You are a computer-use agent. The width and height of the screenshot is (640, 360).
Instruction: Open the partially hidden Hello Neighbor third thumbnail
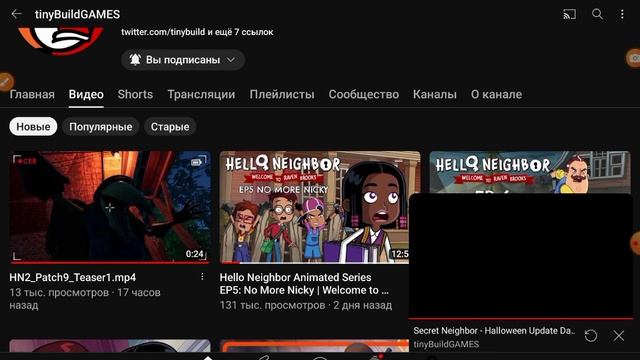[530, 172]
